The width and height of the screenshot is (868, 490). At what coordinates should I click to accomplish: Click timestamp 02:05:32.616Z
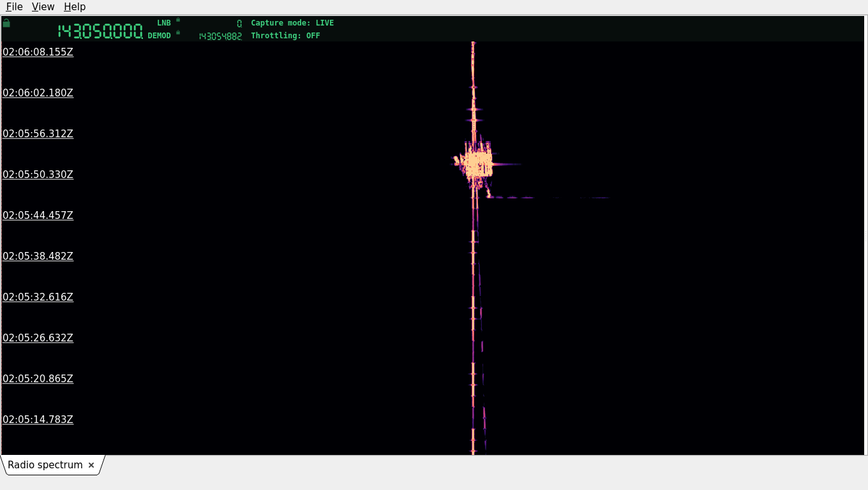click(38, 297)
